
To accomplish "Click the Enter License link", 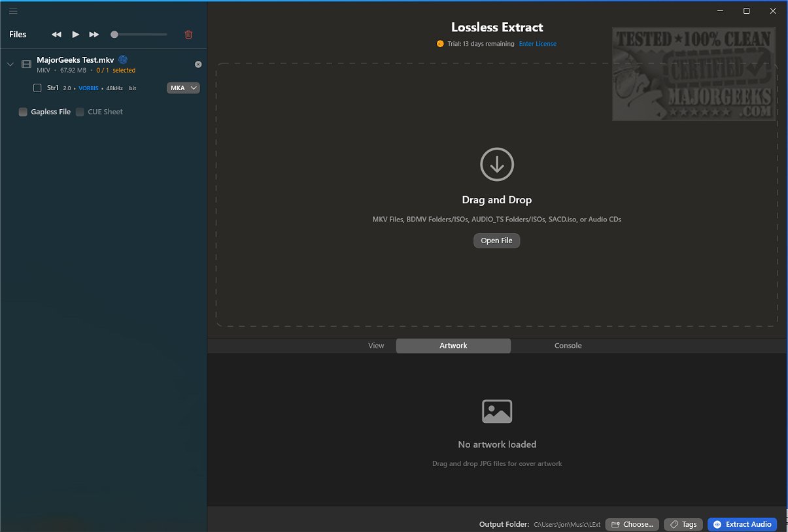I will tap(538, 44).
